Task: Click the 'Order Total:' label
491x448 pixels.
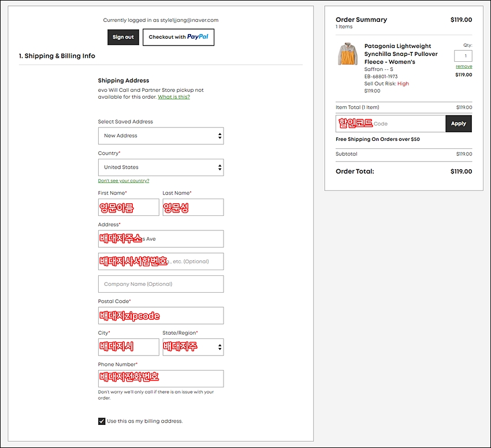Action: tap(355, 171)
